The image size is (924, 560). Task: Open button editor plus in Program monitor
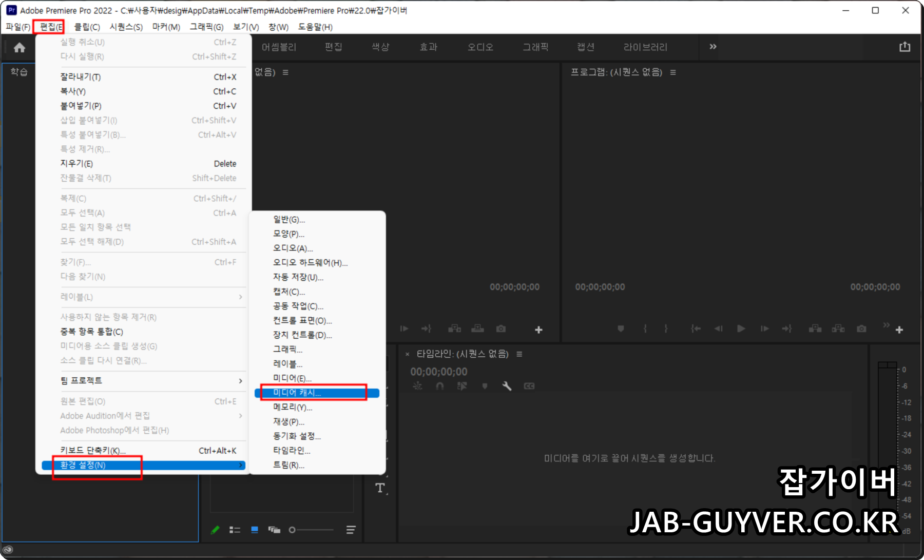[x=899, y=330]
